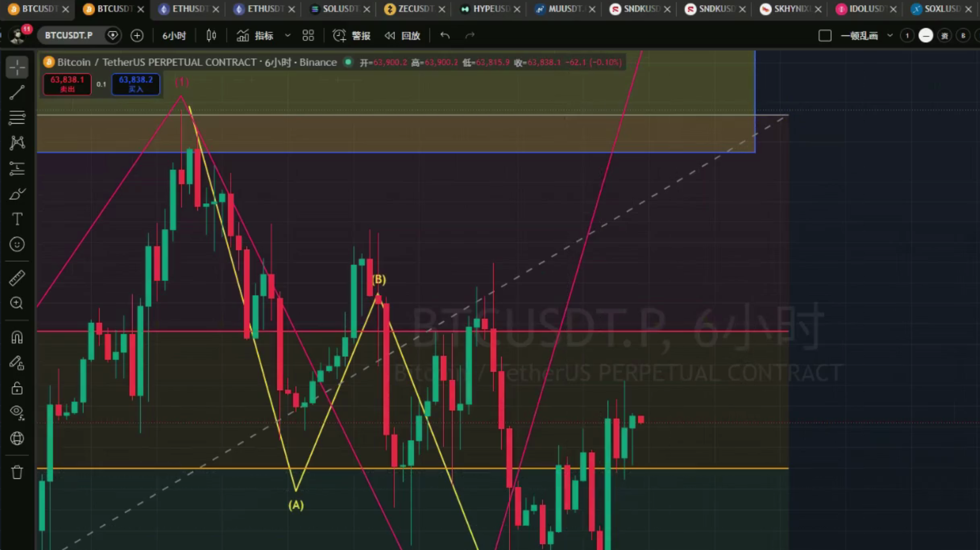Viewport: 980px width, 550px height.
Task: Open the layout setup square icon
Action: pyautogui.click(x=825, y=35)
